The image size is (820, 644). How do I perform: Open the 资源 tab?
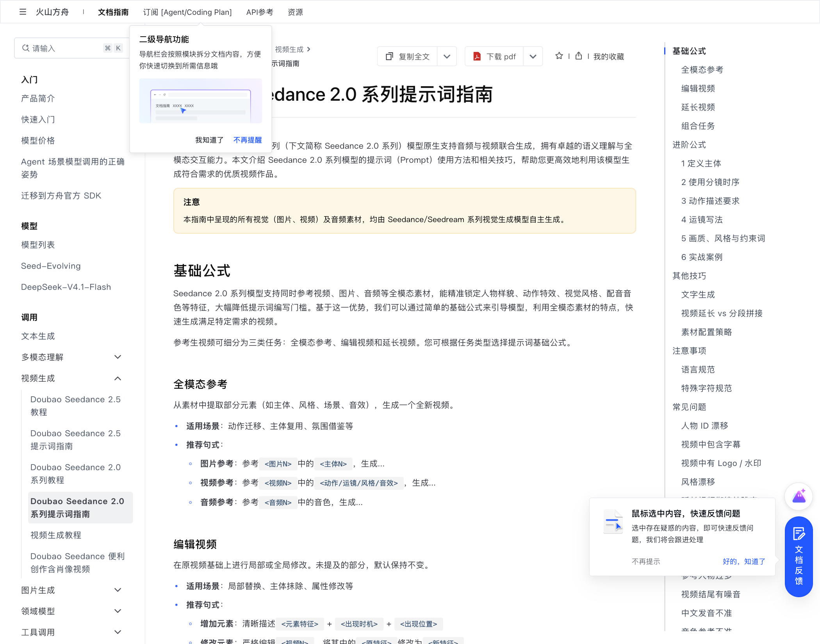[295, 12]
